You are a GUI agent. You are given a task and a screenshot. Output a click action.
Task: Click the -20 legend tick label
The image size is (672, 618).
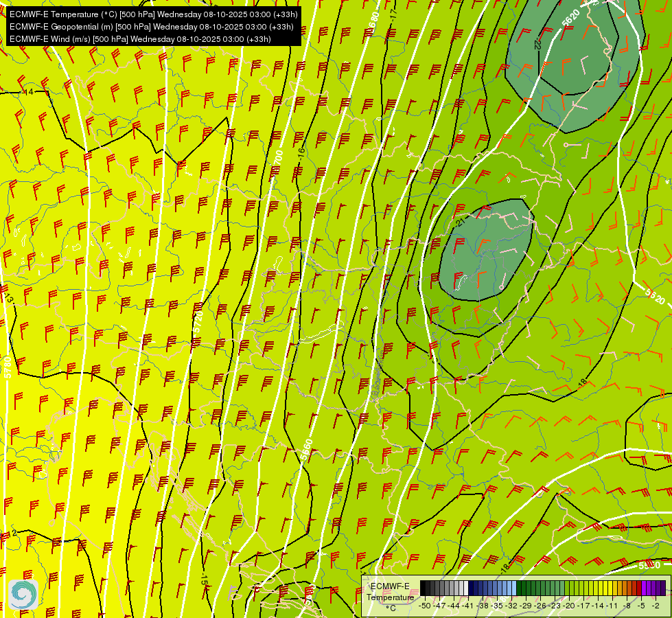[x=569, y=606]
